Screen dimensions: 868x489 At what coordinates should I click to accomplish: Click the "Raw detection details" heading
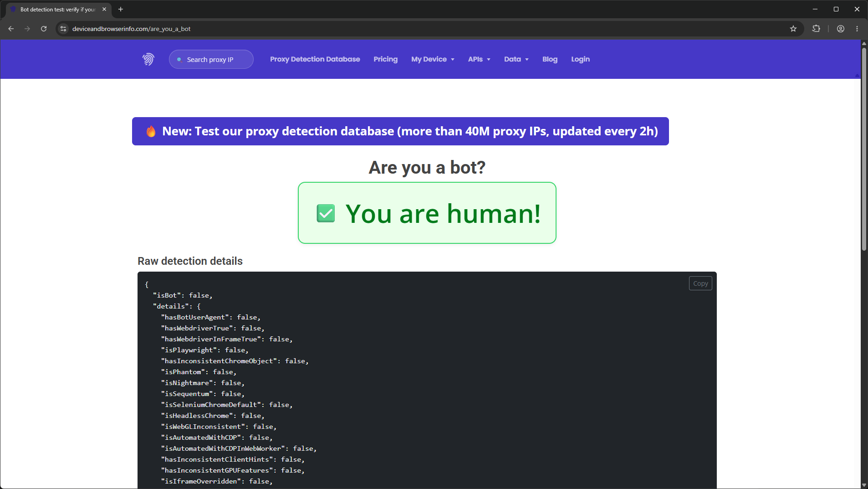click(x=190, y=261)
